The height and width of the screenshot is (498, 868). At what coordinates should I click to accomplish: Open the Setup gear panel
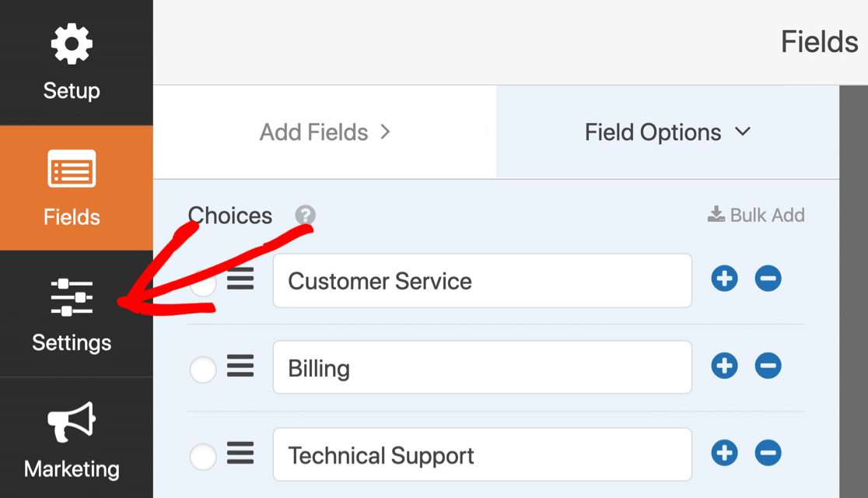click(x=72, y=62)
